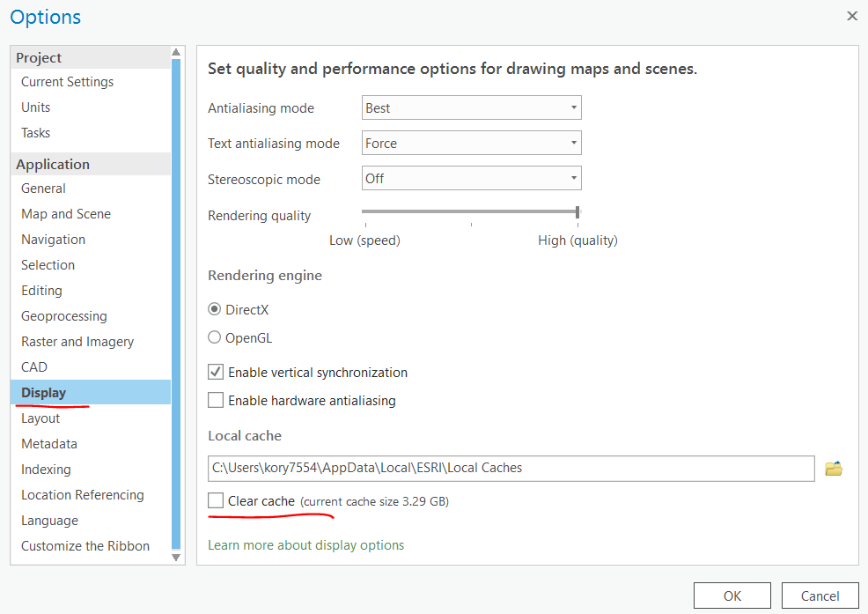This screenshot has width=868, height=614.
Task: Disable vertical synchronization checkbox
Action: 216,373
